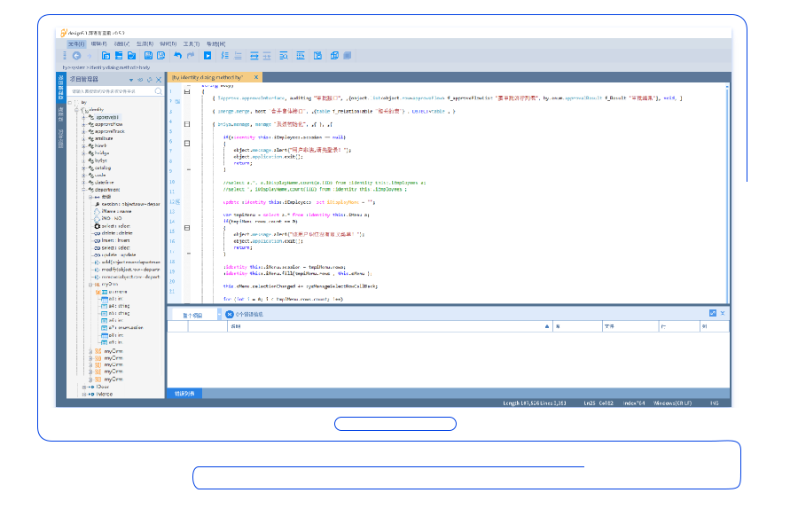
Task: Click the undo arrow icon
Action: [177, 56]
